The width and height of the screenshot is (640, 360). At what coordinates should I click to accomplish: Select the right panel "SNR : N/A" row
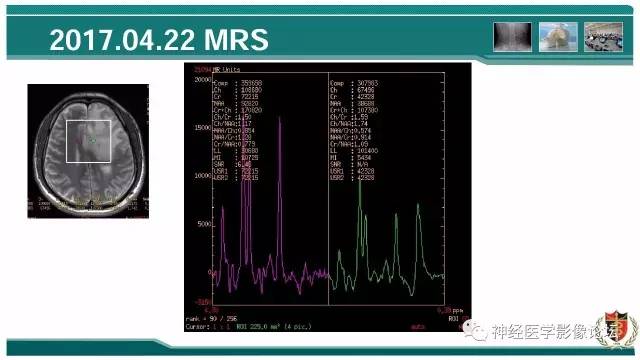point(349,164)
